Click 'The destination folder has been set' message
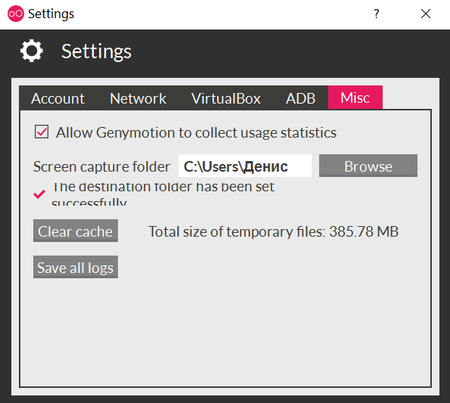This screenshot has width=450, height=403. click(163, 193)
